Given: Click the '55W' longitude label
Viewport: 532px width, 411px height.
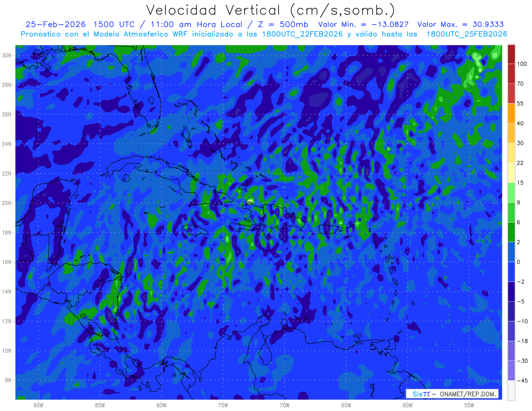Looking at the screenshot, I should tap(469, 406).
